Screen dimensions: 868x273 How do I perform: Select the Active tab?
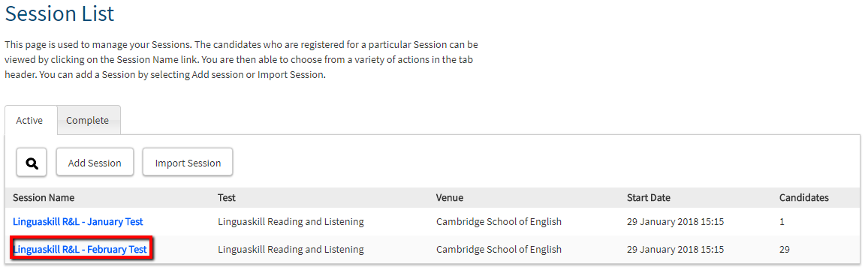click(30, 120)
